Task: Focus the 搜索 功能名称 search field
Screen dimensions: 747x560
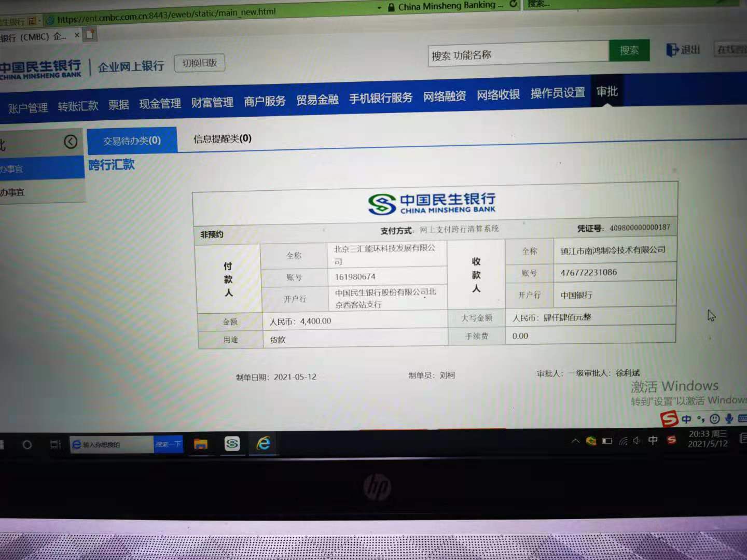Action: click(519, 54)
